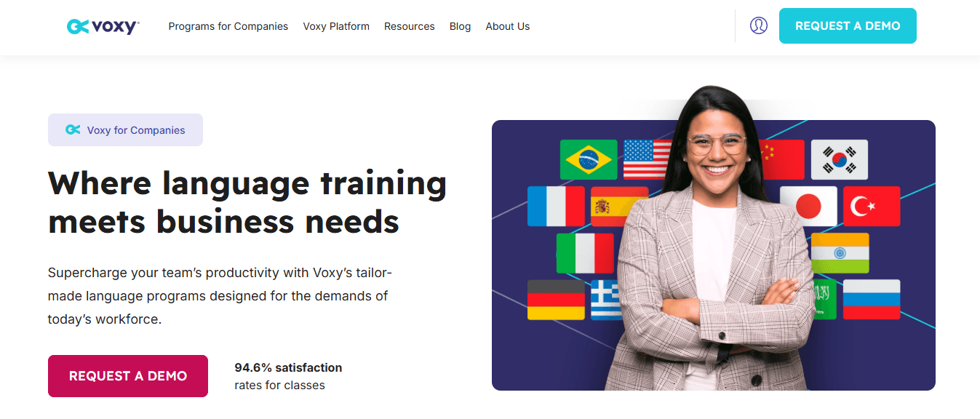Select the Italy flag icon

click(x=586, y=253)
